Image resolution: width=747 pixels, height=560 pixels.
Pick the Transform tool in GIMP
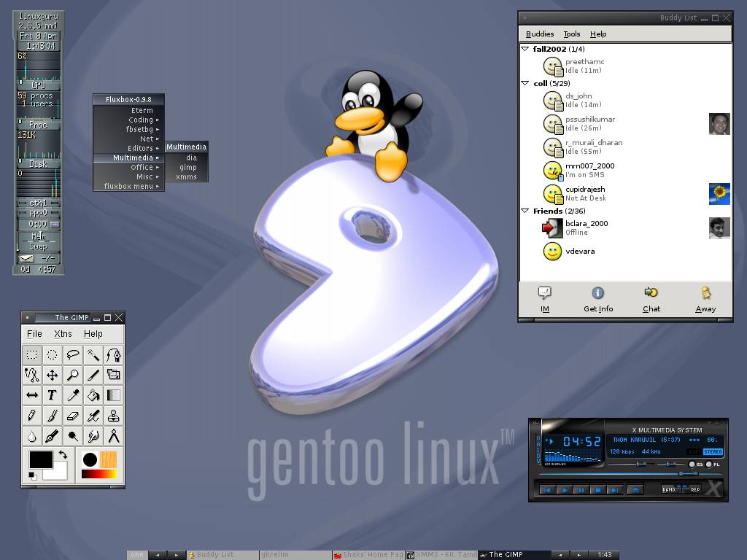pyautogui.click(x=114, y=375)
